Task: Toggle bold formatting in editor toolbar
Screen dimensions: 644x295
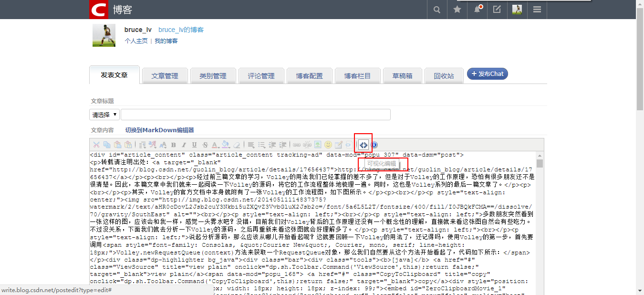Action: click(173, 145)
